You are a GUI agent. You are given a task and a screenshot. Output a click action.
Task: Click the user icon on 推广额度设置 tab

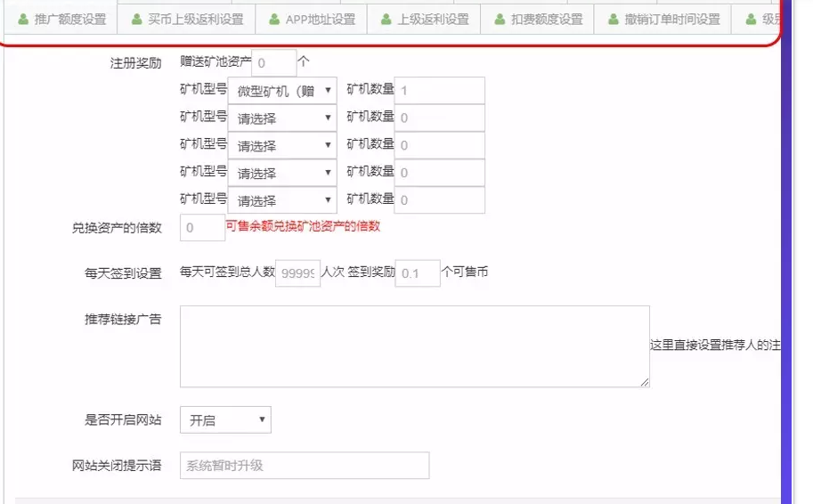[x=23, y=19]
